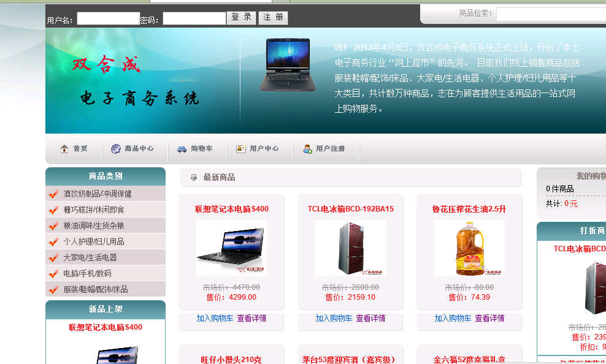The image size is (606, 364).
Task: Click the 用户中心 card icon
Action: (x=241, y=149)
